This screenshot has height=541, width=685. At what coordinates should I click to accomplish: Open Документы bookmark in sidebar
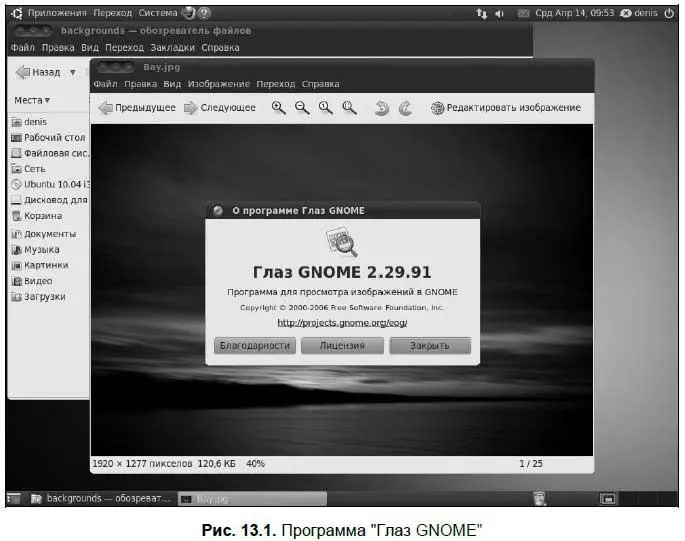click(44, 234)
